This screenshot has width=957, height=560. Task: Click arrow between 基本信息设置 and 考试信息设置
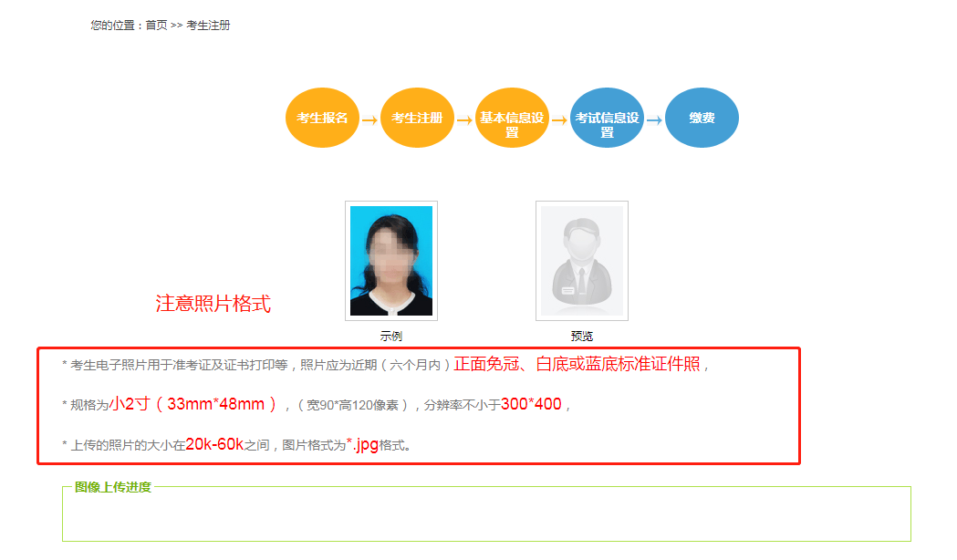[559, 119]
